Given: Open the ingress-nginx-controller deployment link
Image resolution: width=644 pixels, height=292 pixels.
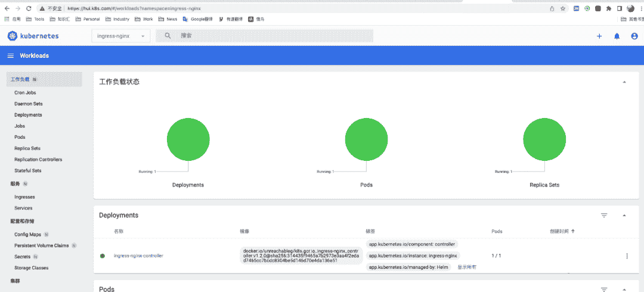Looking at the screenshot, I should 138,256.
